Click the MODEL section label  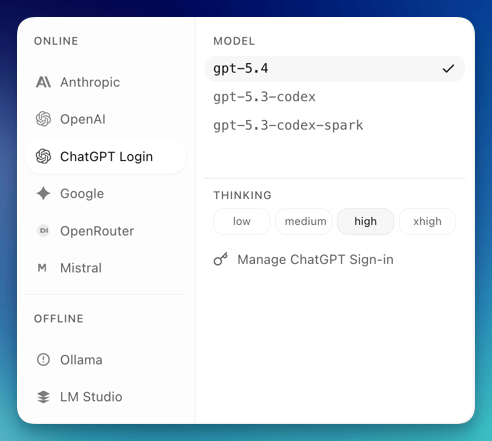[x=234, y=41]
